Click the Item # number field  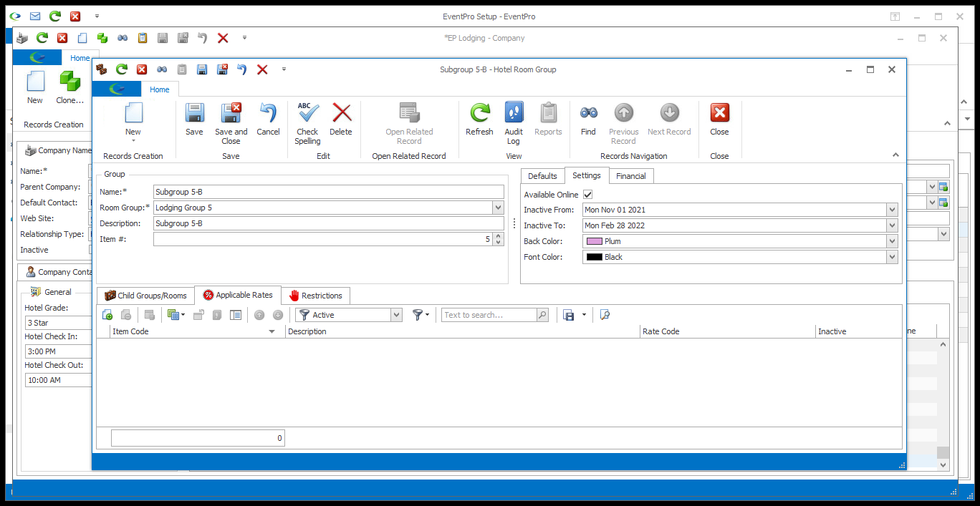(323, 239)
